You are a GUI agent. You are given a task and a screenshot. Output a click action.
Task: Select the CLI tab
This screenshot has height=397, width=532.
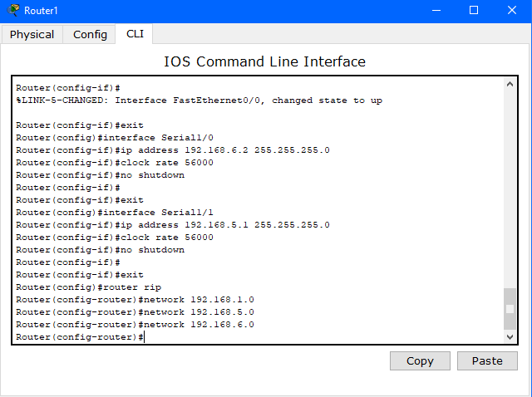tap(135, 34)
